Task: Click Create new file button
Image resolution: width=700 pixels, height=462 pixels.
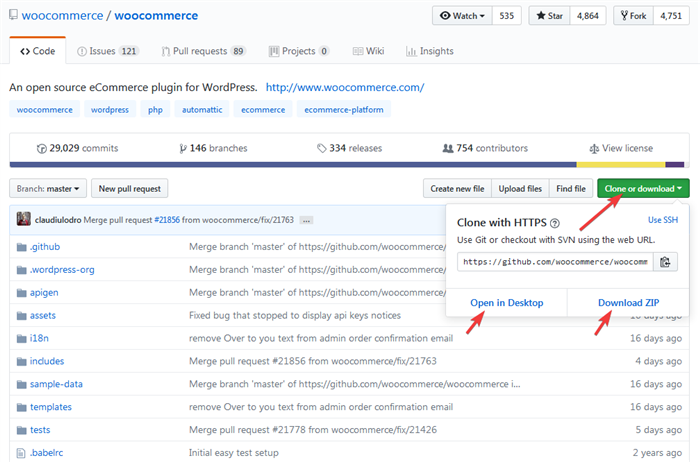Action: click(x=457, y=189)
